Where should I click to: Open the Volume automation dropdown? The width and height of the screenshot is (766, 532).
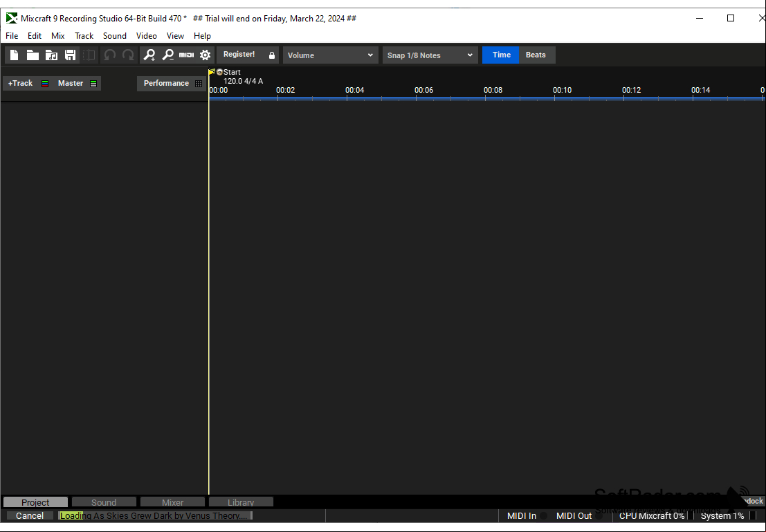[x=331, y=55]
